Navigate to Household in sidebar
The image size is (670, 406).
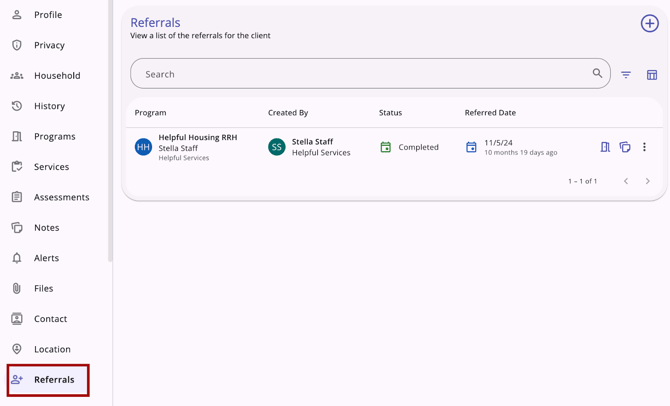(x=56, y=76)
